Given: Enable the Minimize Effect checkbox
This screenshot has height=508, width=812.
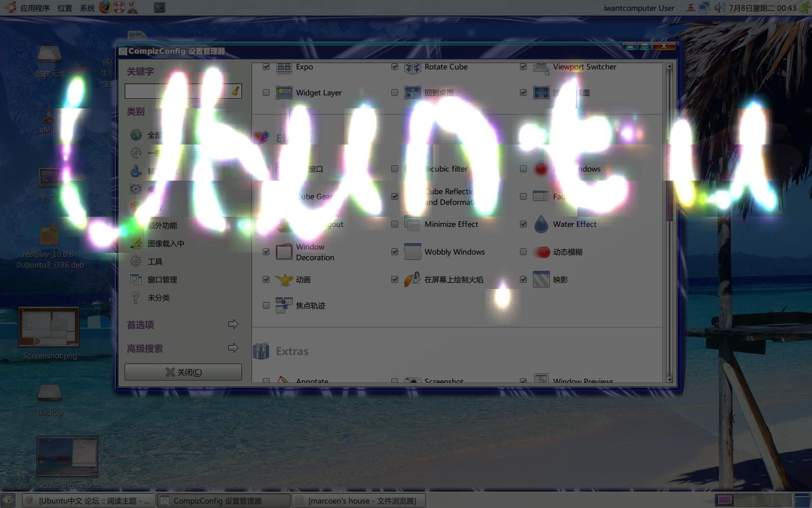Looking at the screenshot, I should [395, 224].
